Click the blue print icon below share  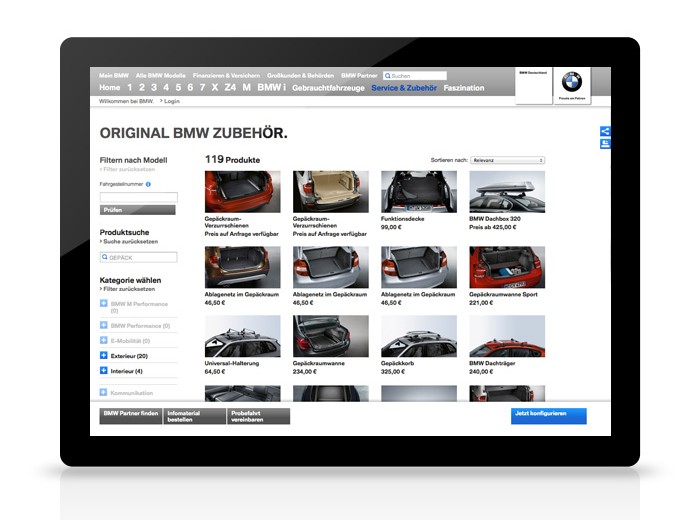[x=605, y=144]
